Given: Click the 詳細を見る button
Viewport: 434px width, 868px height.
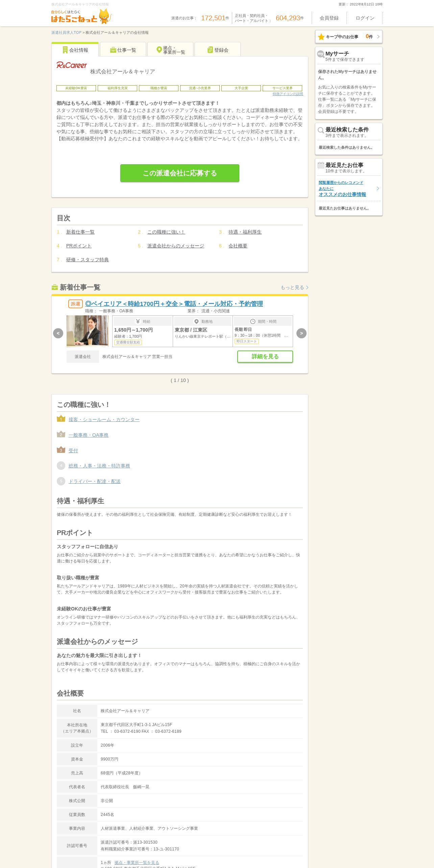Looking at the screenshot, I should (265, 357).
